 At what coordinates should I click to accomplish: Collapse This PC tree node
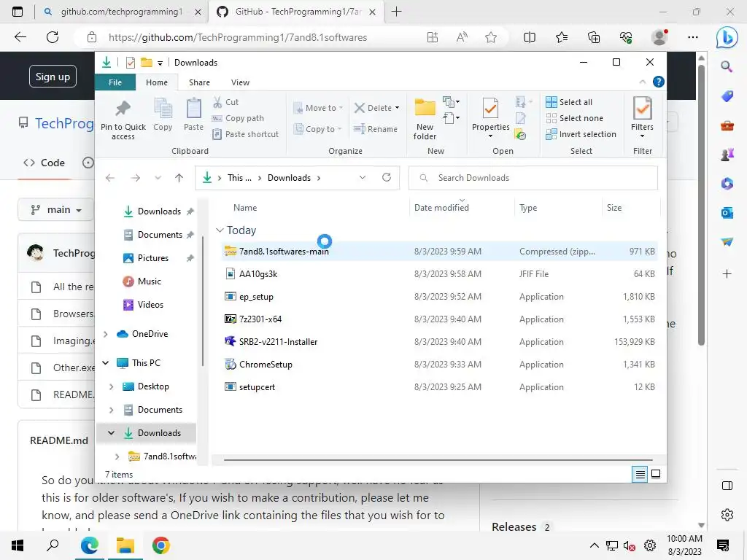coord(106,363)
